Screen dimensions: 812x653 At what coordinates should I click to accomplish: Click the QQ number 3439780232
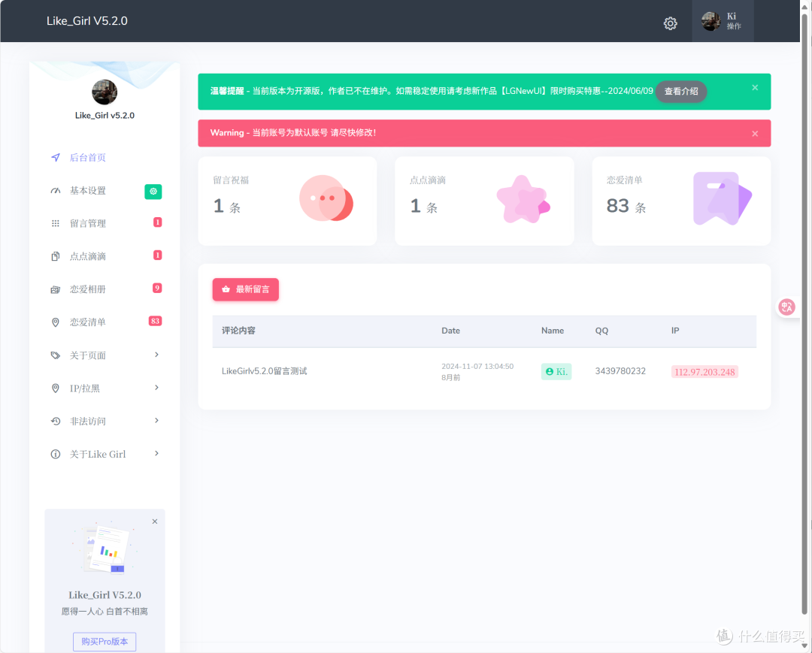(620, 371)
